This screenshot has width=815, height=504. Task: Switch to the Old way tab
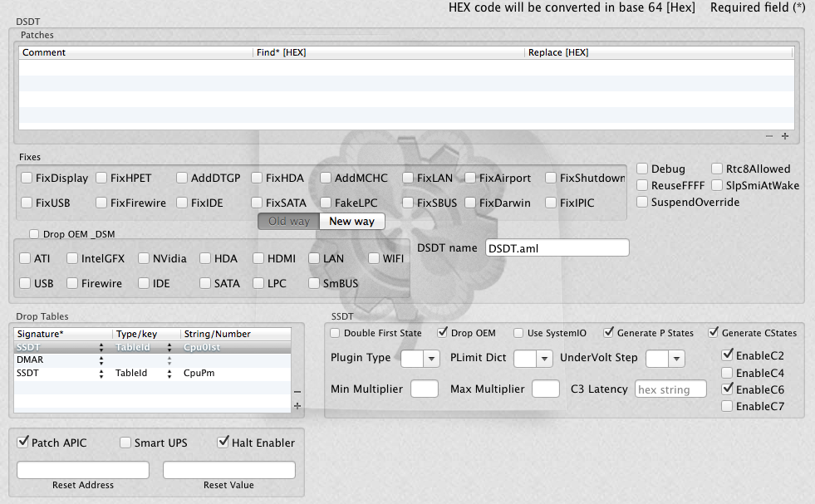pyautogui.click(x=289, y=222)
